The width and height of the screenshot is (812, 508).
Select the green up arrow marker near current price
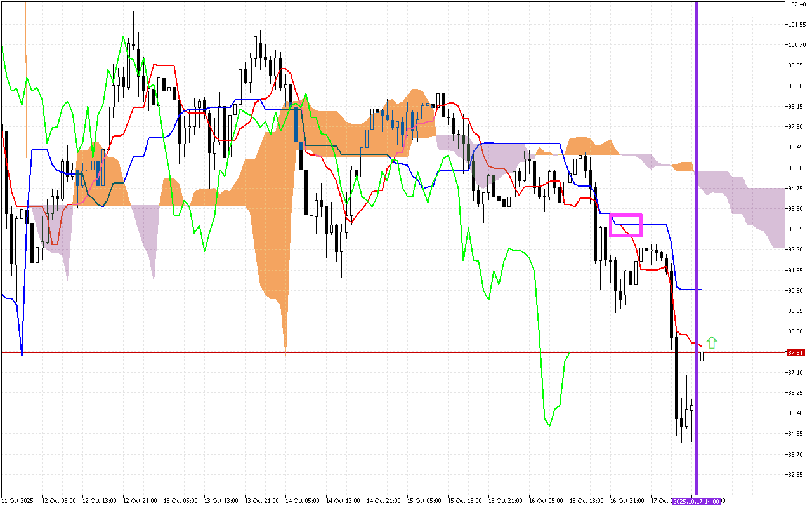pyautogui.click(x=712, y=342)
